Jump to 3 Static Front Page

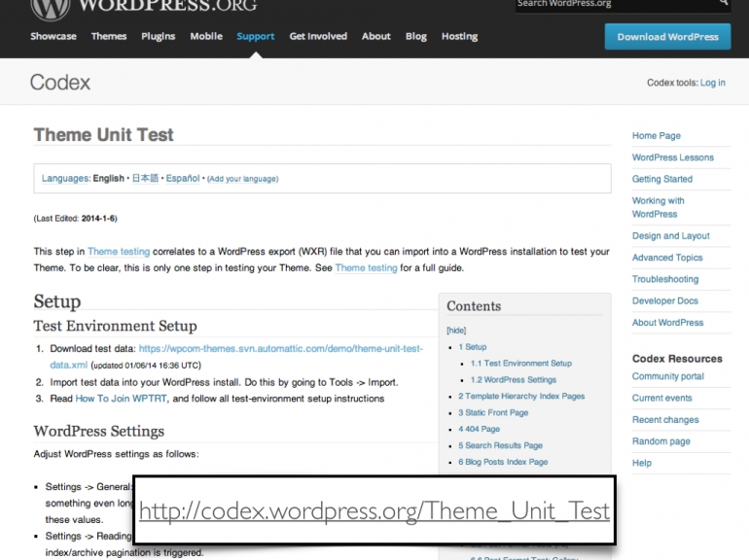pyautogui.click(x=493, y=412)
